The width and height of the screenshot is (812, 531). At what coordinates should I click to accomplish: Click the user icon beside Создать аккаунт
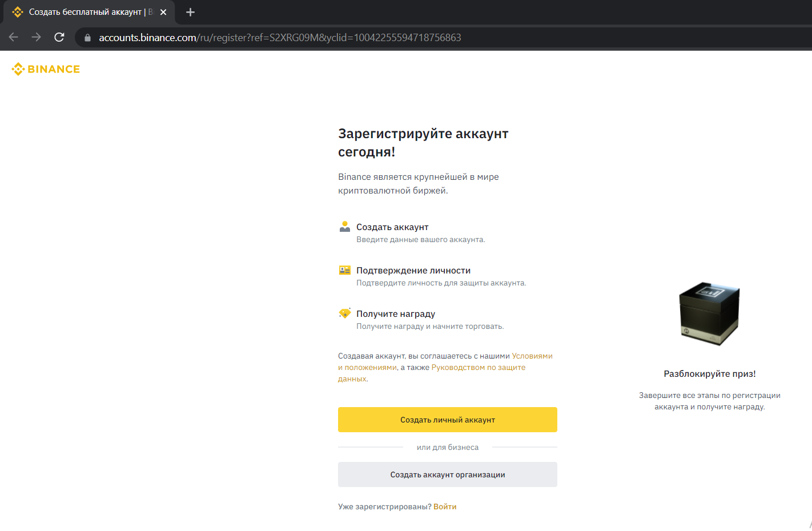click(x=345, y=227)
